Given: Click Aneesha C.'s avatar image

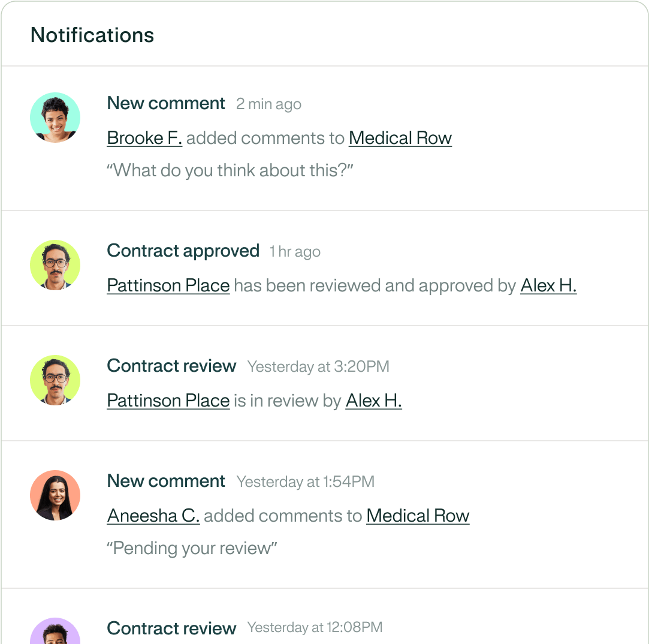Looking at the screenshot, I should click(55, 495).
